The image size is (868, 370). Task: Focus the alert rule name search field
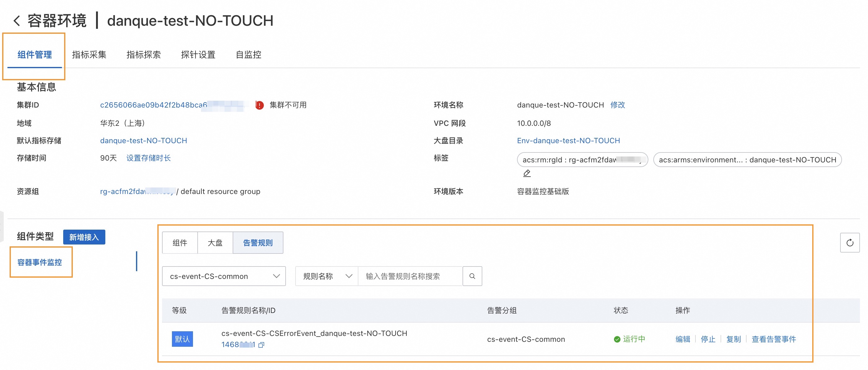click(x=410, y=276)
